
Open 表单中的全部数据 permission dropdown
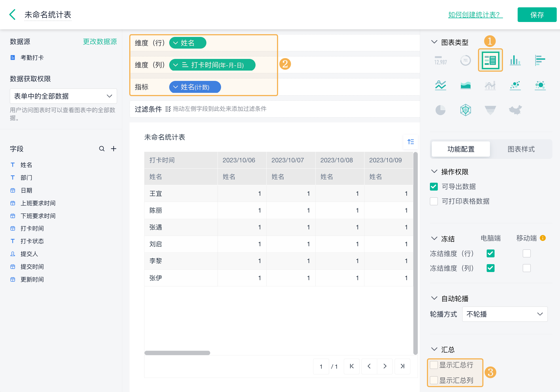click(x=63, y=96)
